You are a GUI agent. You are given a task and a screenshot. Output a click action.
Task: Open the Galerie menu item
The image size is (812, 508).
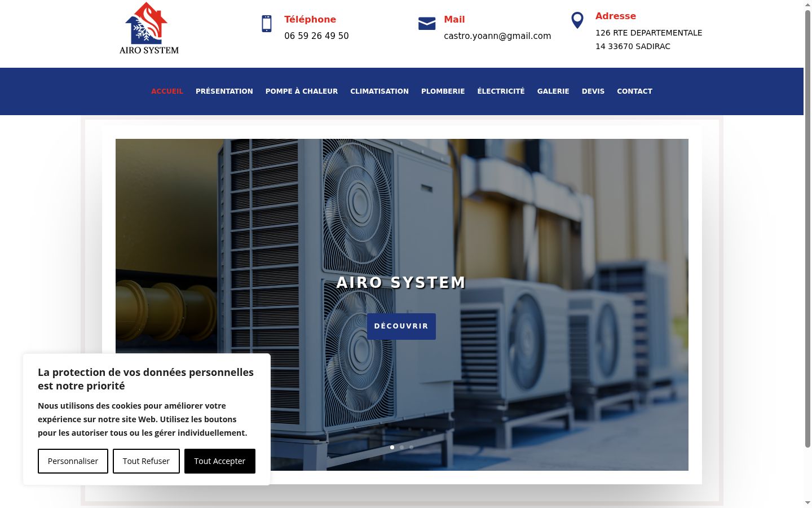(553, 91)
